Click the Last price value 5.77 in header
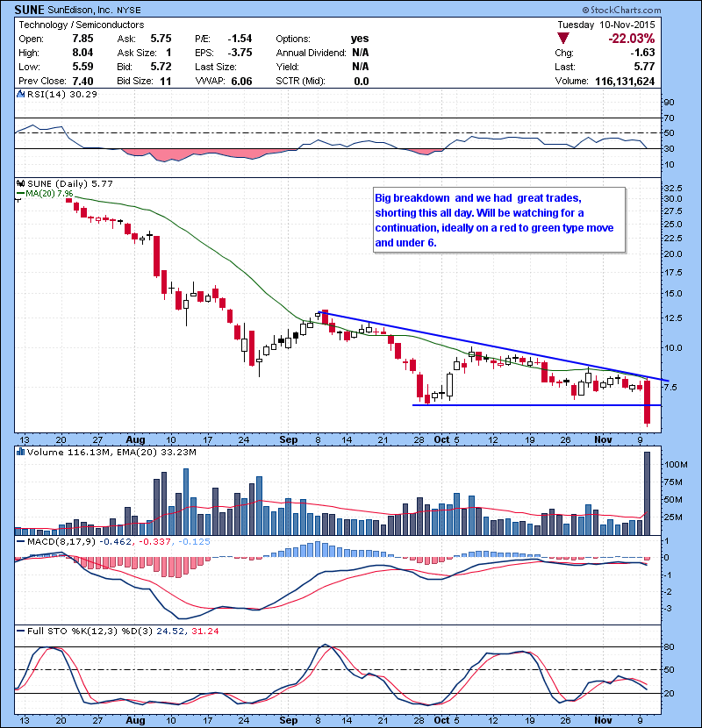702x728 pixels. click(x=644, y=67)
